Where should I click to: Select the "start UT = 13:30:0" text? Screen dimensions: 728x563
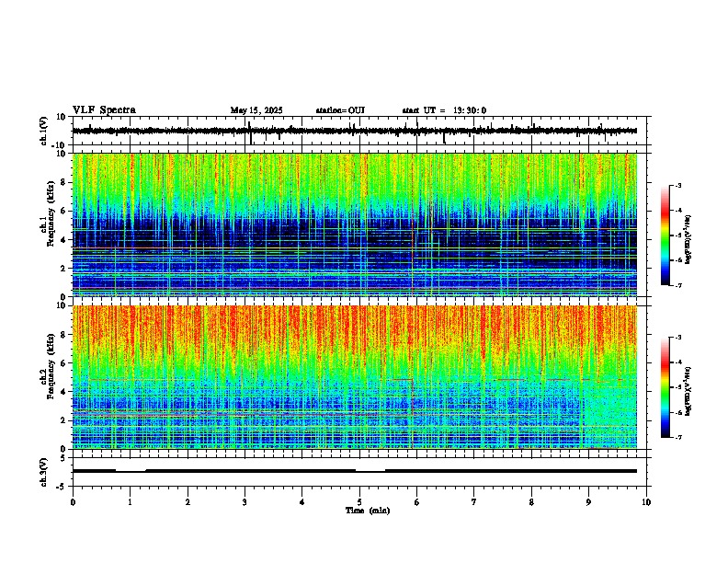[444, 110]
